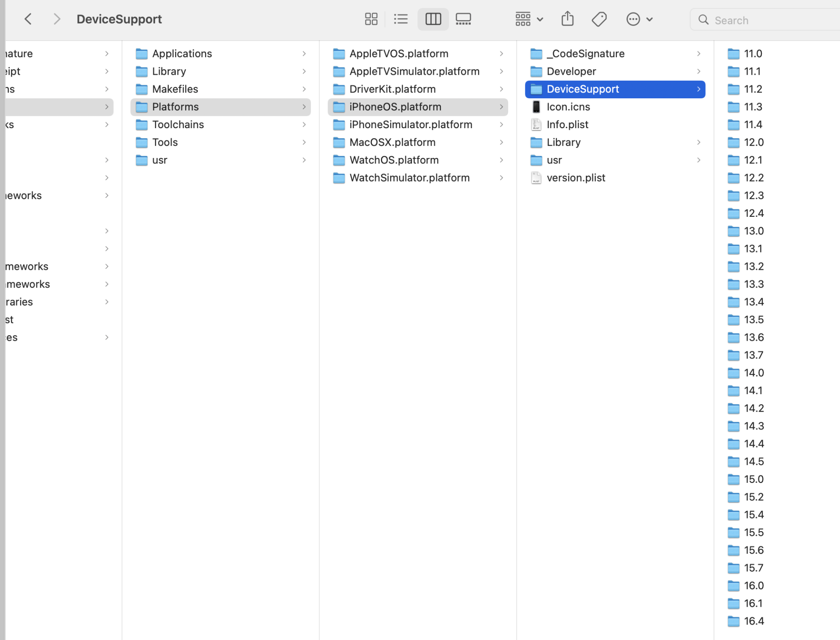Switch to list view
Image resolution: width=840 pixels, height=640 pixels.
pyautogui.click(x=401, y=19)
